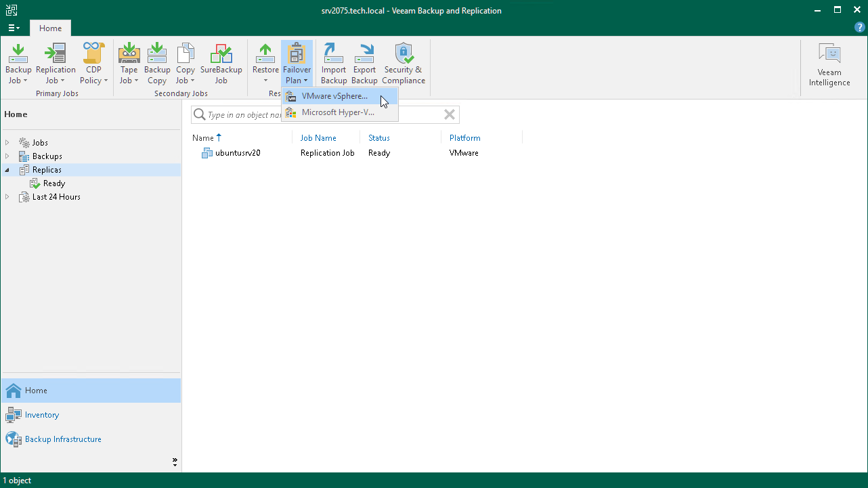The height and width of the screenshot is (488, 868).
Task: Open the Backup Job ribbon button
Action: click(18, 64)
